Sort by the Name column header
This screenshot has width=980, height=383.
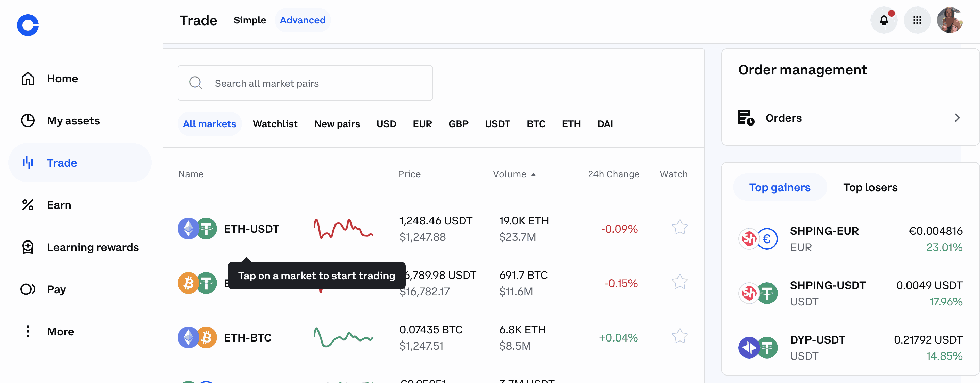191,174
